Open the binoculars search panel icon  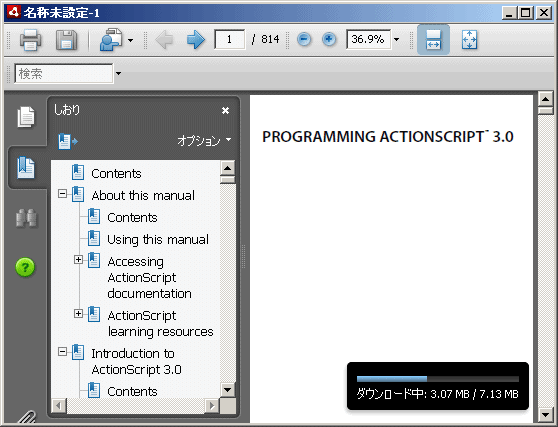click(x=26, y=218)
